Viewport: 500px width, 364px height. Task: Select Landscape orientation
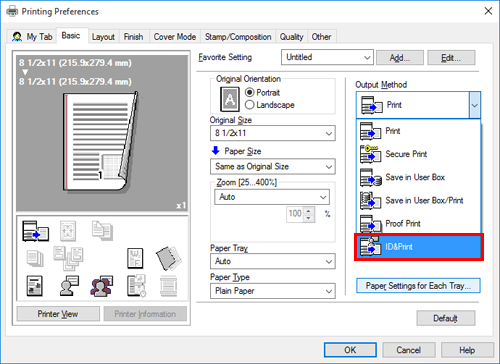270,105
